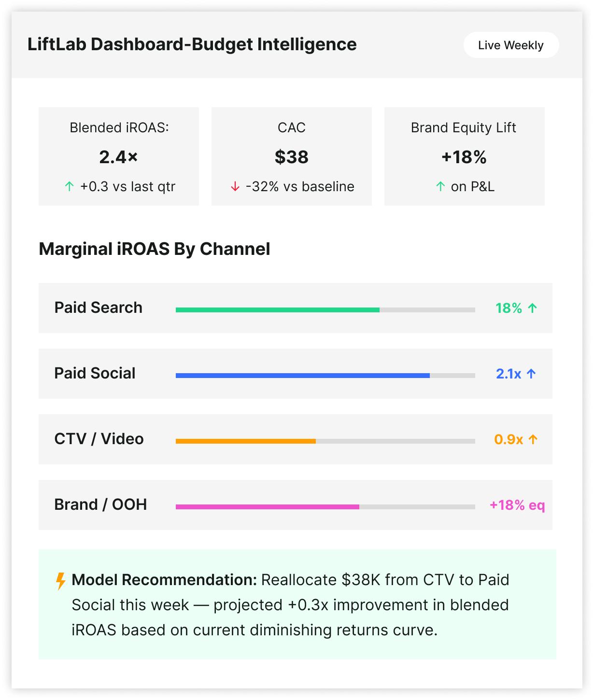Click the Paid Social blue progress bar
The width and height of the screenshot is (594, 700).
302,373
